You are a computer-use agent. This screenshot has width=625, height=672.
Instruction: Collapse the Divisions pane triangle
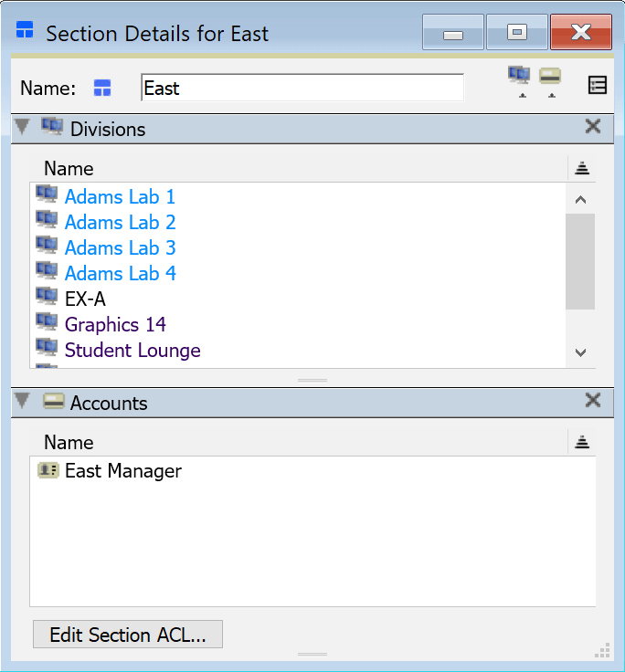point(23,129)
